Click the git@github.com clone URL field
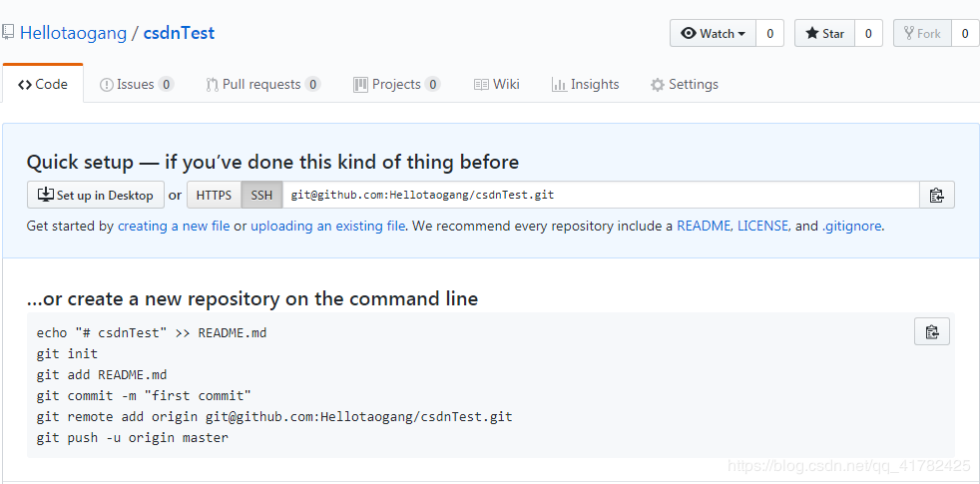The width and height of the screenshot is (980, 484). click(x=599, y=195)
